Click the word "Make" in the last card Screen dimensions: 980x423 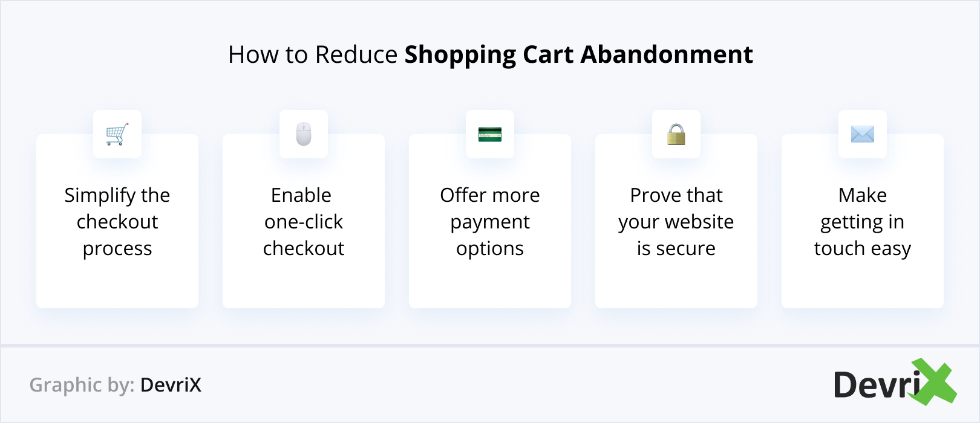863,195
